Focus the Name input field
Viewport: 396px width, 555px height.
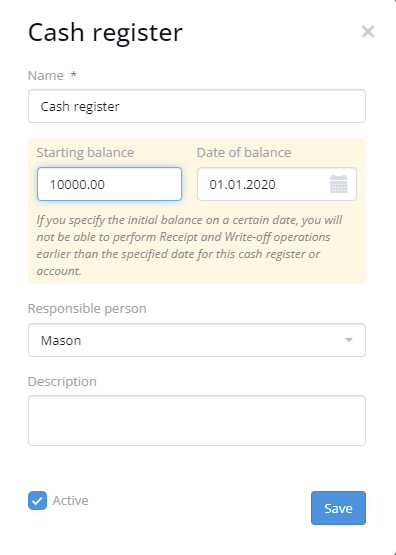click(x=197, y=106)
